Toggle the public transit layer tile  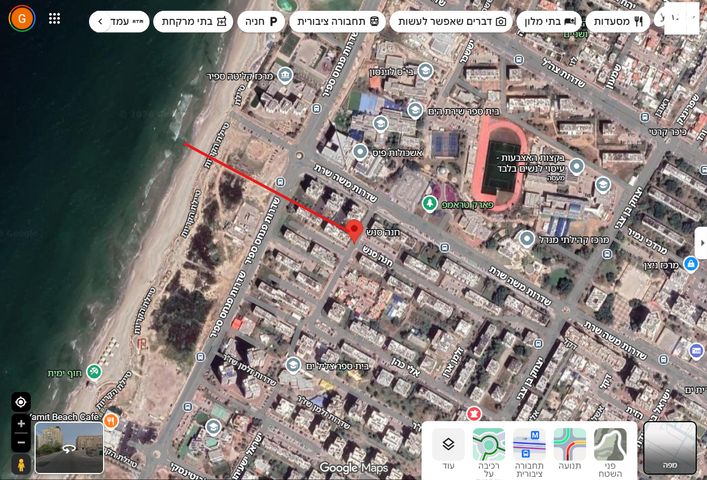[529, 449]
